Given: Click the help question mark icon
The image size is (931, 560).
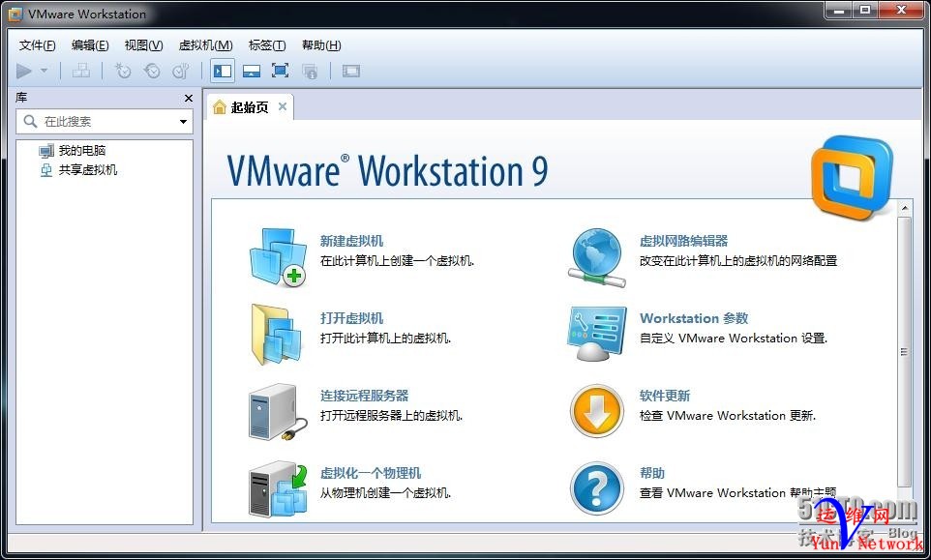Looking at the screenshot, I should (x=597, y=488).
